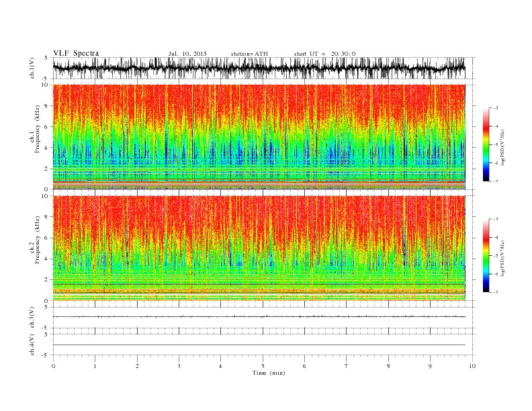
Task: Select the date text "Jul. 10, 2015"
Action: point(187,54)
